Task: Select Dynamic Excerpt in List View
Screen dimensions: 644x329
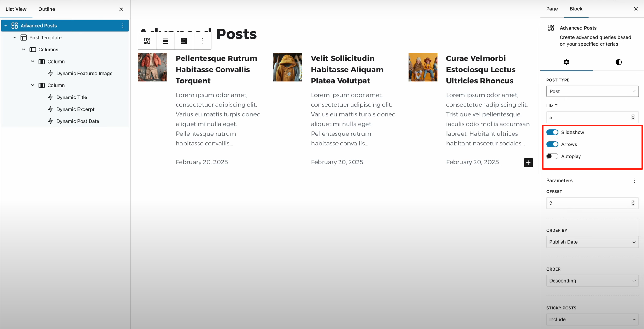Action: tap(75, 109)
